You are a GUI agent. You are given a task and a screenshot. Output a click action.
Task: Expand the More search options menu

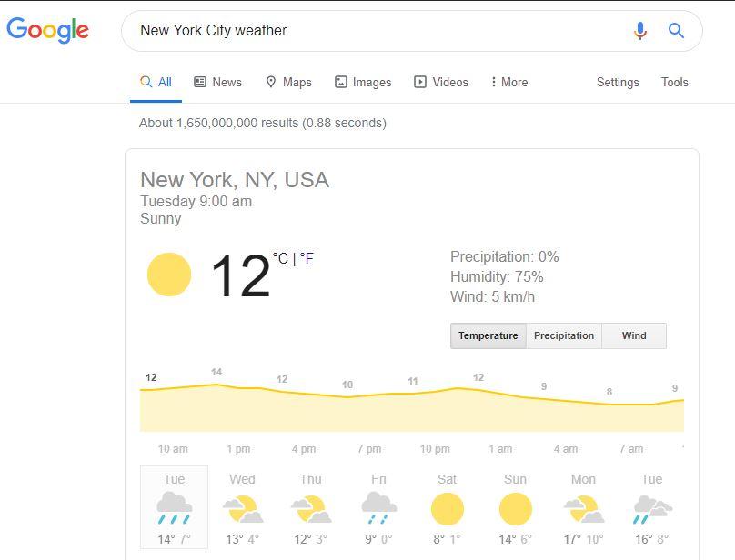click(x=509, y=82)
